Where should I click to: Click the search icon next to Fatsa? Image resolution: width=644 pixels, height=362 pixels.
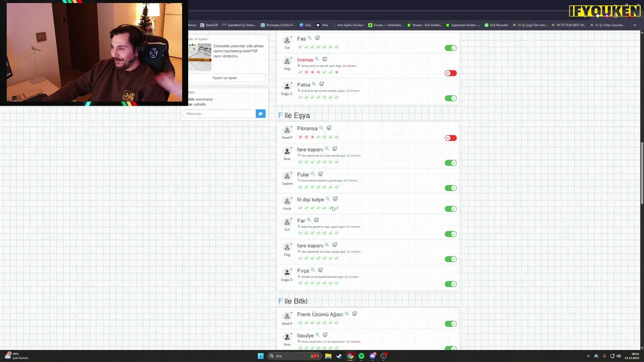[x=314, y=84]
